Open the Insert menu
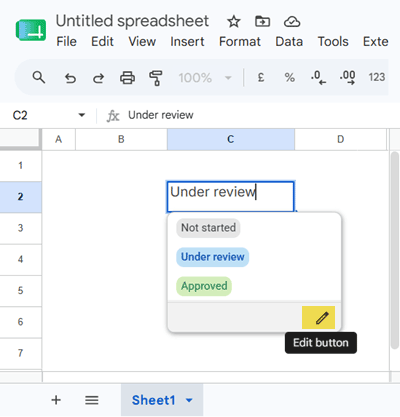This screenshot has height=417, width=400. tap(187, 42)
